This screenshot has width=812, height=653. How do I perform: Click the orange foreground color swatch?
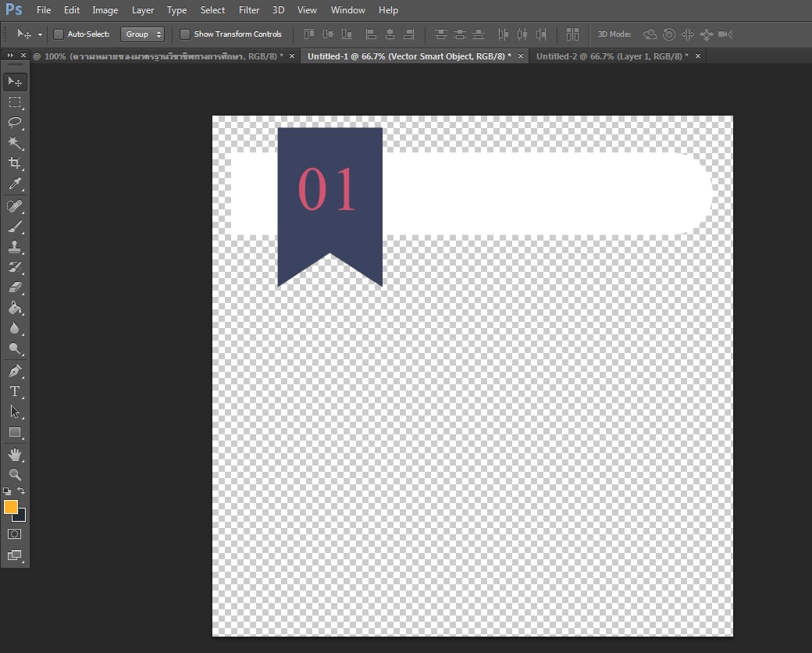click(10, 507)
